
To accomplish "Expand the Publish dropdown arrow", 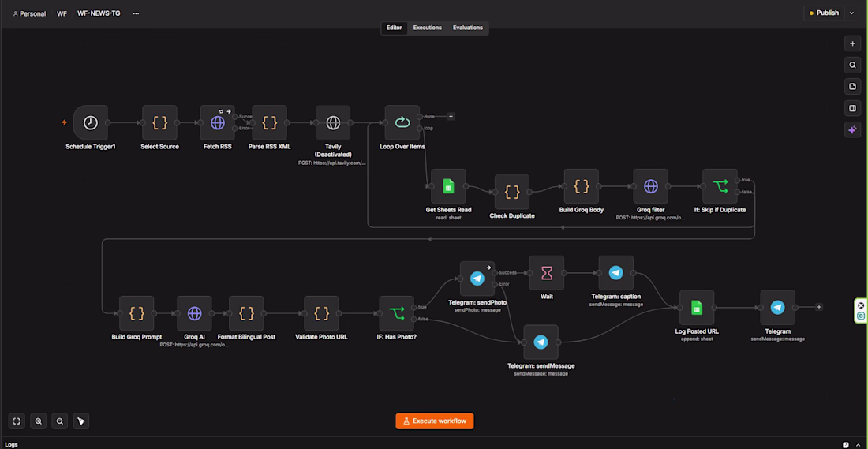I will [x=851, y=13].
